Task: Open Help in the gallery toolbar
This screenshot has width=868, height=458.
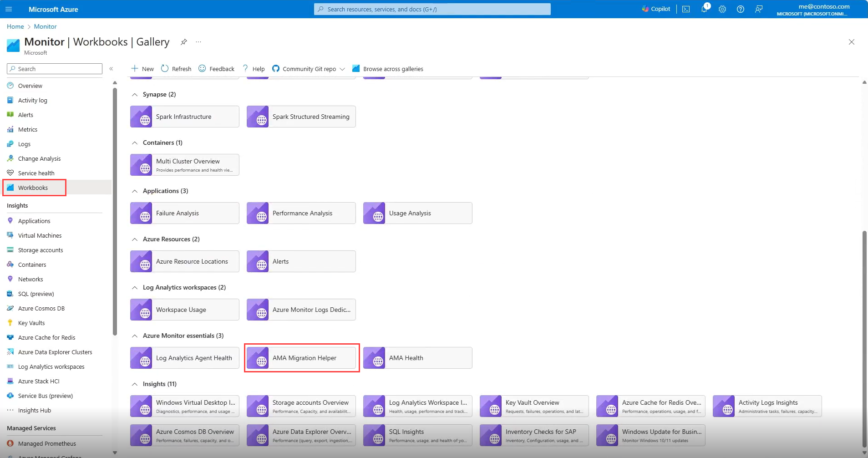Action: coord(254,69)
